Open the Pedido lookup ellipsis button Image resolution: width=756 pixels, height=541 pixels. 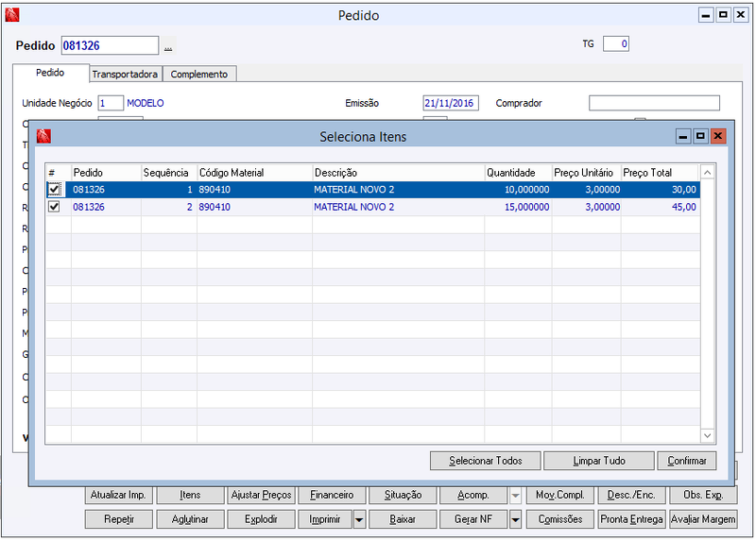(x=168, y=45)
